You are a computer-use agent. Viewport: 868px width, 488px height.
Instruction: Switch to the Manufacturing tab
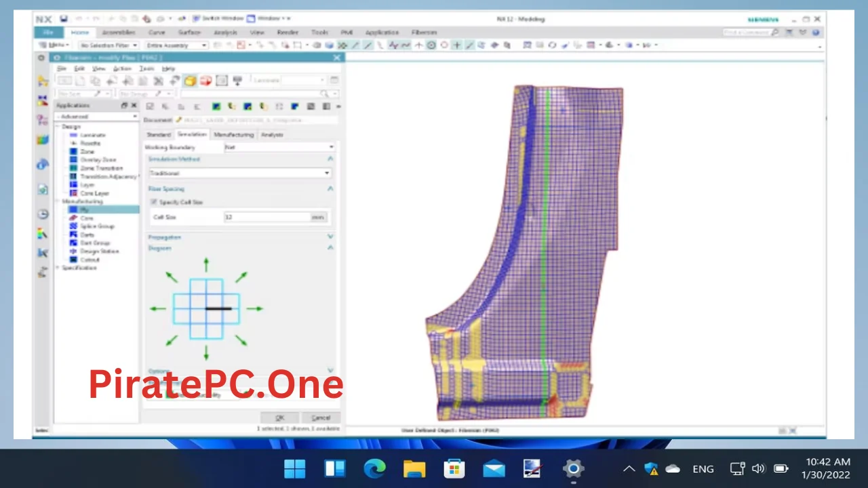click(x=234, y=134)
